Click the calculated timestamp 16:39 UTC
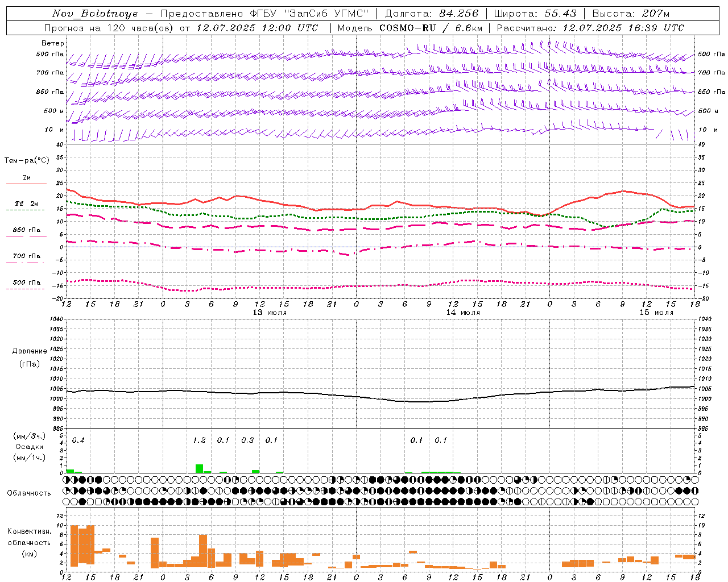The width and height of the screenshot is (728, 582). click(656, 28)
